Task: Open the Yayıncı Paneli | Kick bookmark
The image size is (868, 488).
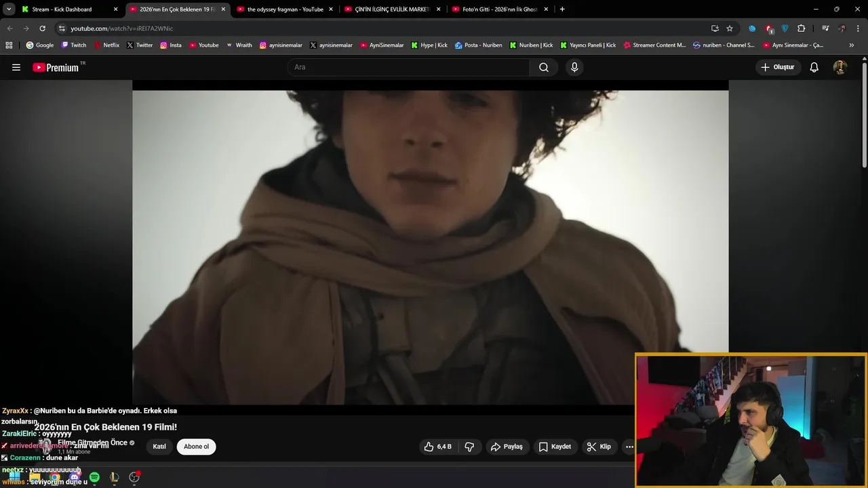Action: [588, 45]
